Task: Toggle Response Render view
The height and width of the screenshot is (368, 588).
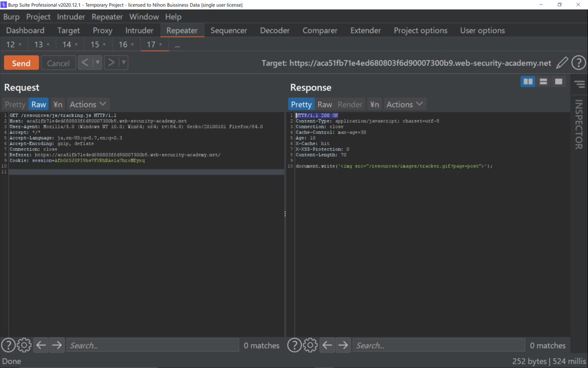Action: 350,104
